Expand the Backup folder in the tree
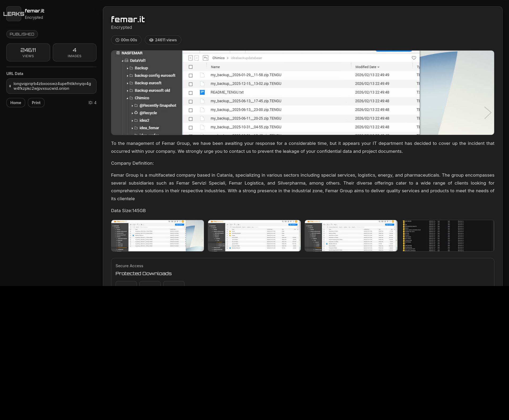Viewport: 509px width, 420px height. (128, 68)
